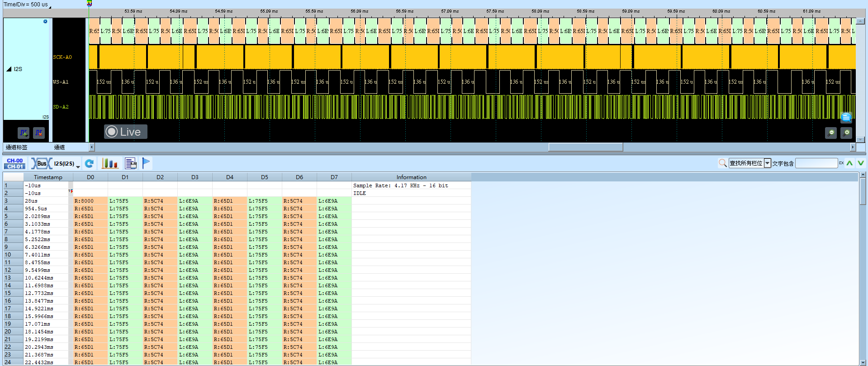Image resolution: width=868 pixels, height=366 pixels.
Task: Click left arrow of waveform horizontal scrollbar
Action: click(x=92, y=147)
